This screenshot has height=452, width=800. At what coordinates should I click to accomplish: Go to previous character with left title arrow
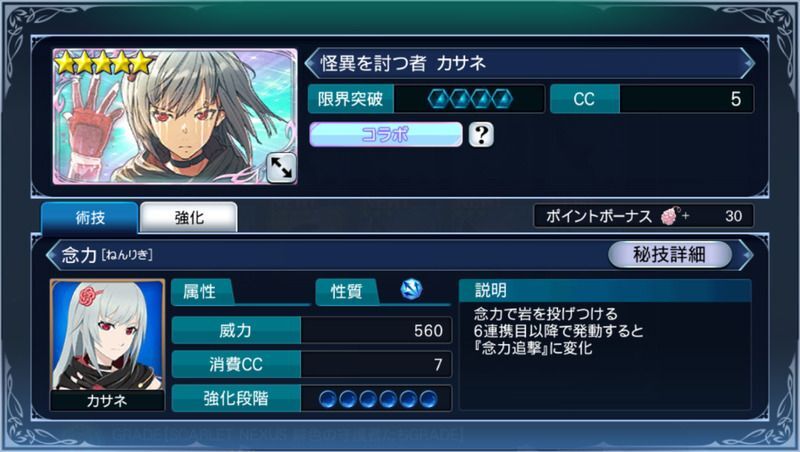311,63
